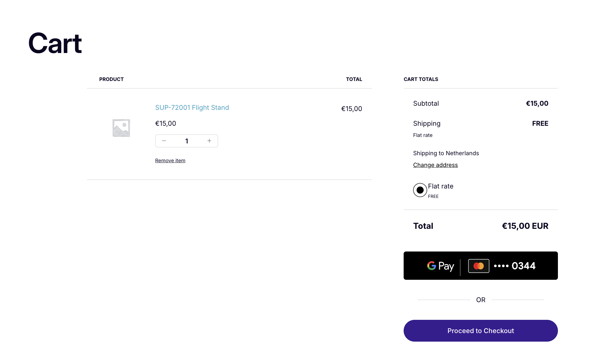This screenshot has width=590, height=364.
Task: Click the quantity input field showing 1
Action: coord(187,141)
